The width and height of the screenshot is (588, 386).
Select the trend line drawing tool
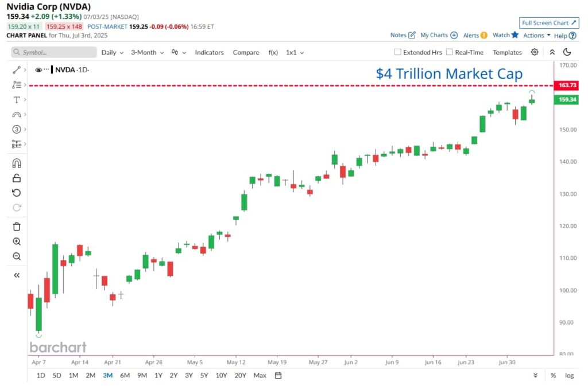[17, 70]
